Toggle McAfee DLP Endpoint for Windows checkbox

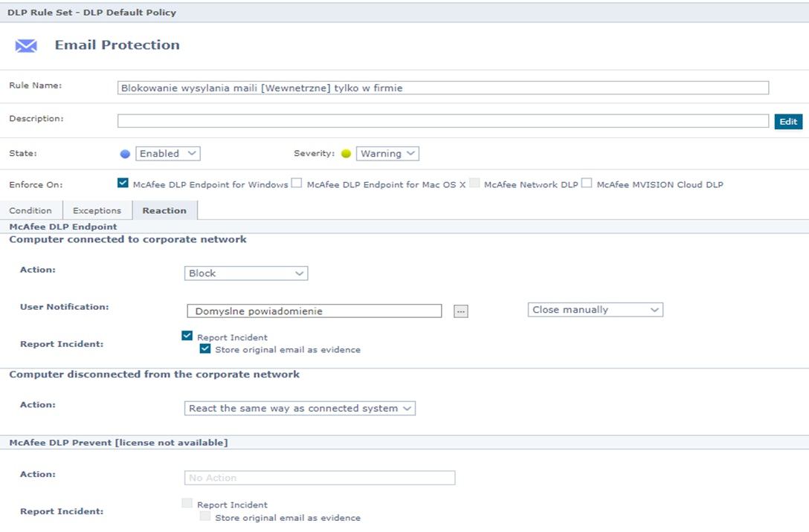click(123, 184)
